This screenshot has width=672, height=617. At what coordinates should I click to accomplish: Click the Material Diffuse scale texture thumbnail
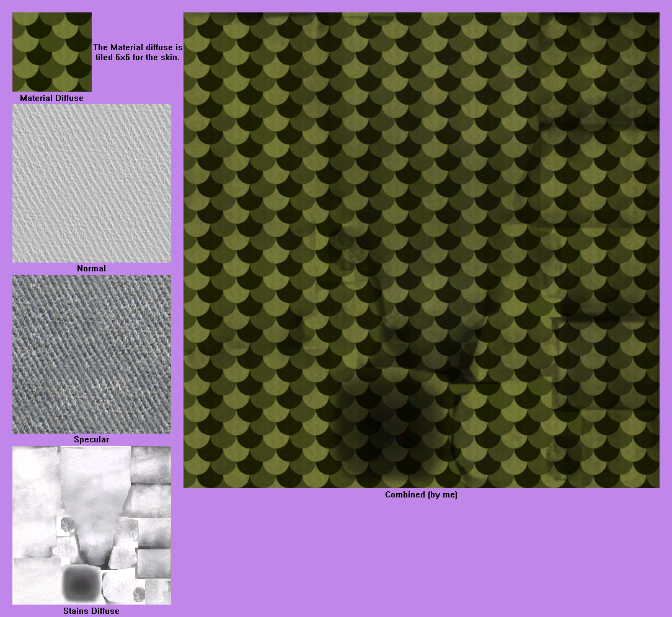tap(52, 52)
